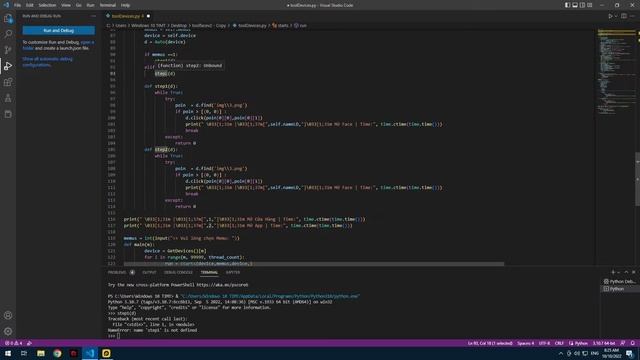Create a new terminal with plus icon

click(613, 272)
